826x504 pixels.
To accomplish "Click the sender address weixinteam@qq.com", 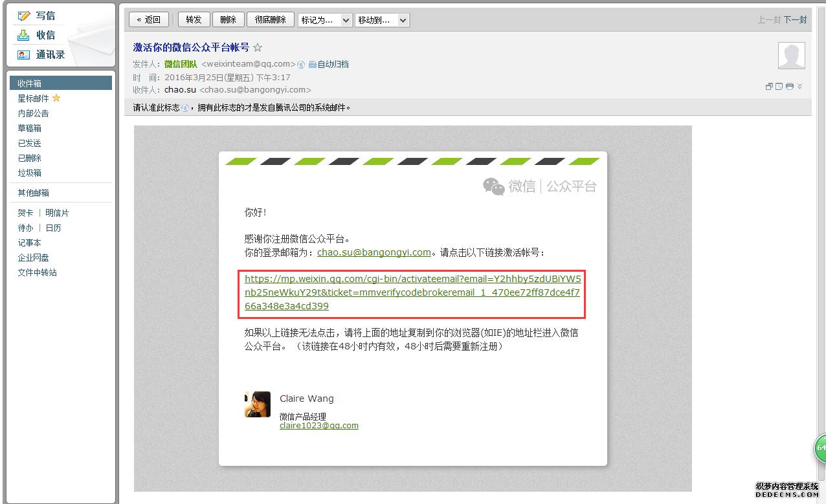I will click(x=249, y=64).
